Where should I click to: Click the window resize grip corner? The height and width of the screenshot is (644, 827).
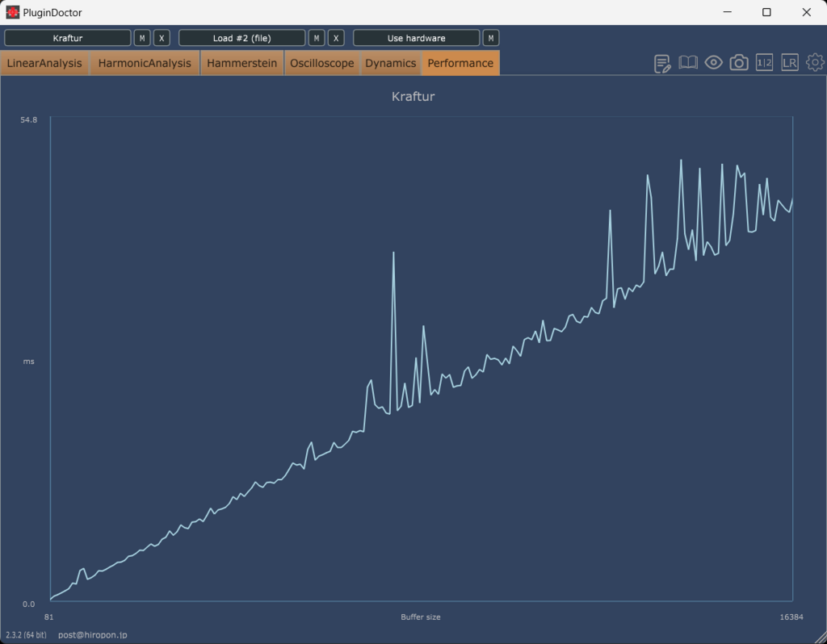[821, 638]
